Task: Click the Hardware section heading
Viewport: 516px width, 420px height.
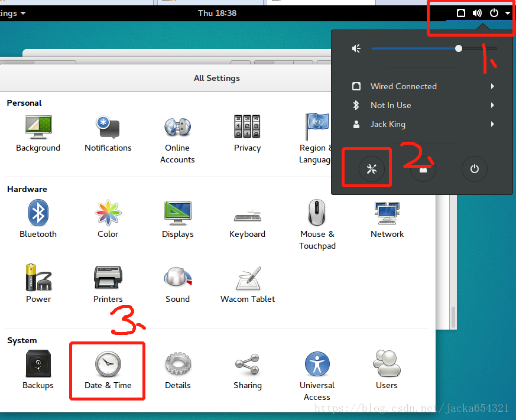Action: 27,189
